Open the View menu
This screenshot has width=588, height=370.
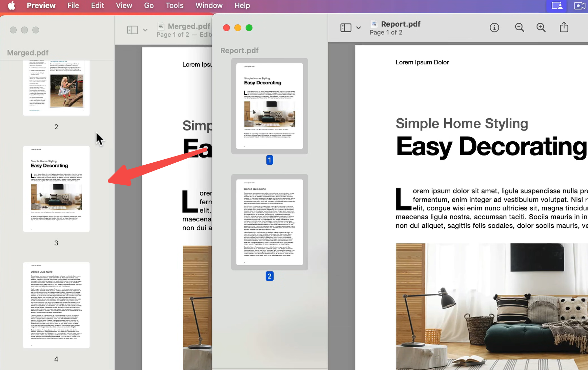[124, 6]
